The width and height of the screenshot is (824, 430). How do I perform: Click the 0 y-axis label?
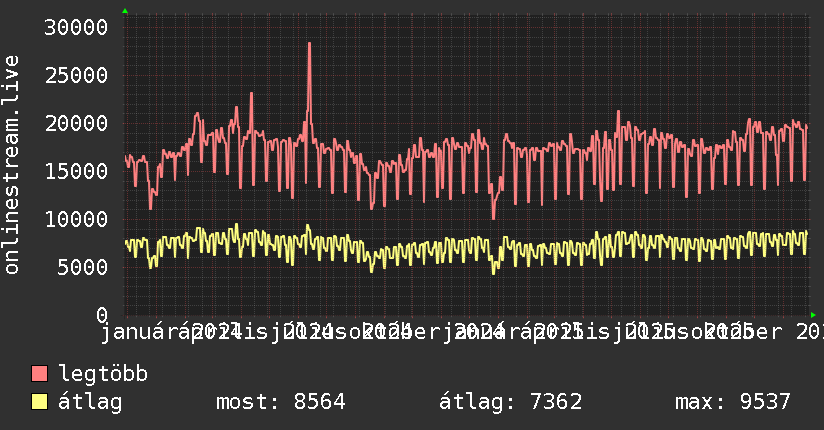click(102, 315)
